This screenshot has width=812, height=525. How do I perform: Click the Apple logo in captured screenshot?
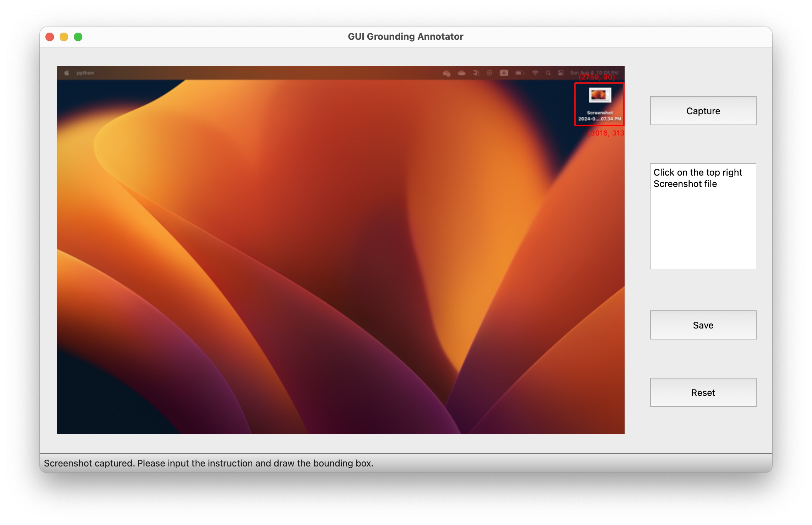click(66, 73)
